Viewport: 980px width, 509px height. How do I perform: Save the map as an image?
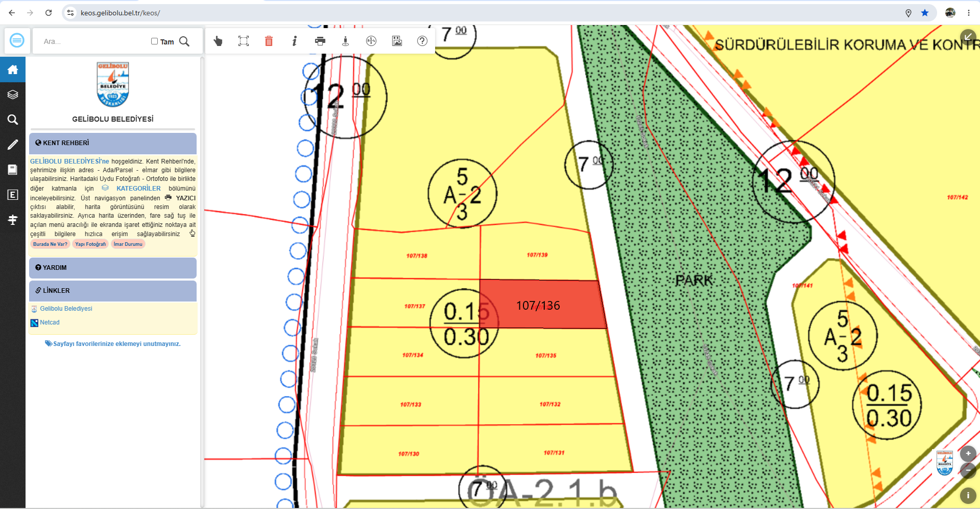coord(397,41)
